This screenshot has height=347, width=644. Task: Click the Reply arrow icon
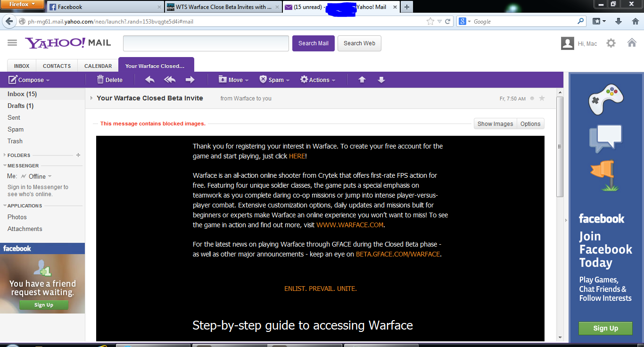pyautogui.click(x=149, y=80)
